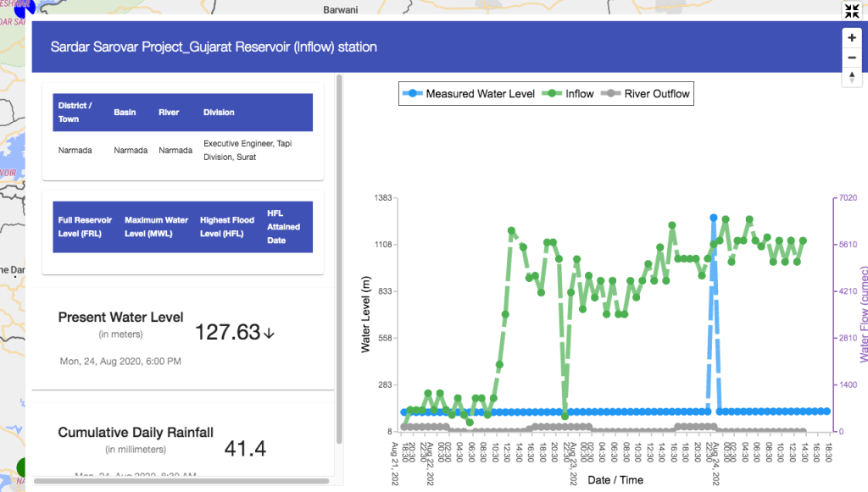Click the Cumulative Daily Rainfall value 41.4

(245, 448)
